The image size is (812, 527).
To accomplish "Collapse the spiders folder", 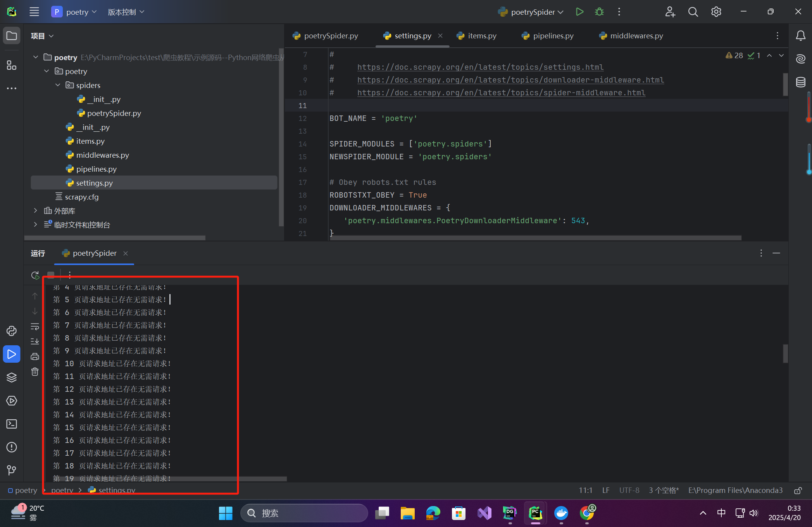I will point(58,85).
